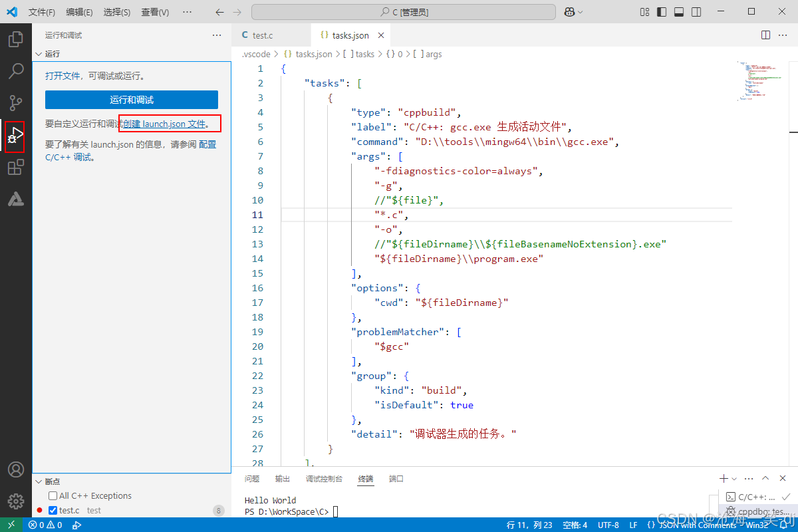Switch to the 问题 panel tab
Image resolution: width=798 pixels, height=532 pixels.
(252, 479)
